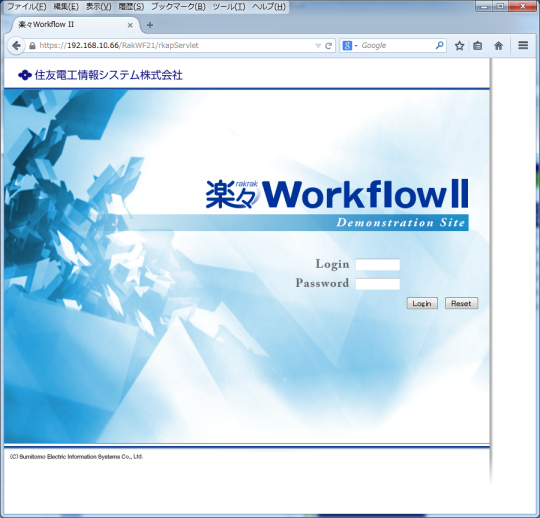Expand the URL history dropdown arrow
This screenshot has width=540, height=518.
[318, 46]
